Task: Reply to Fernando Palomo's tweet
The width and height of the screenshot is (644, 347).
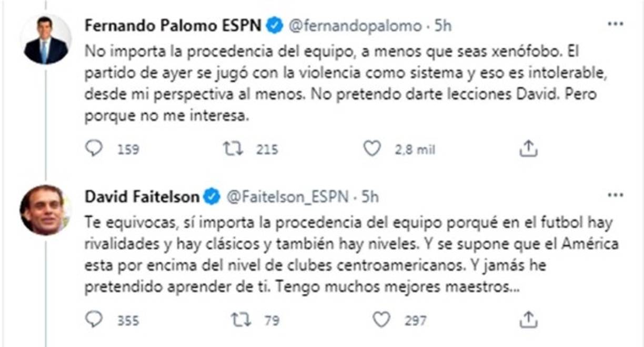Action: tap(93, 150)
